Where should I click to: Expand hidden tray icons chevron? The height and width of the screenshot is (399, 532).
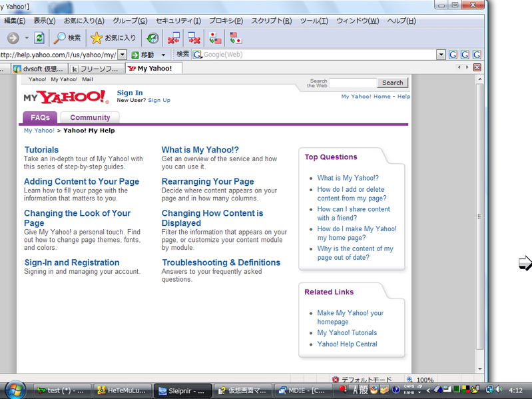428,390
